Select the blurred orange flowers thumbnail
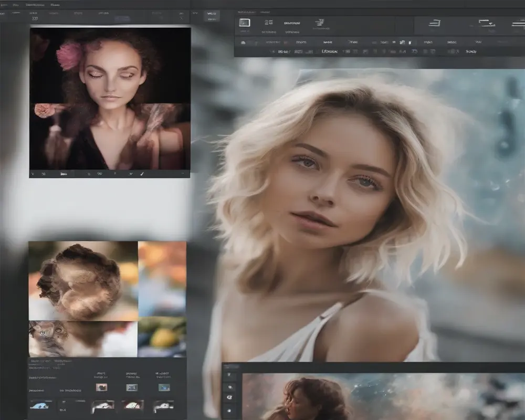 click(x=162, y=279)
